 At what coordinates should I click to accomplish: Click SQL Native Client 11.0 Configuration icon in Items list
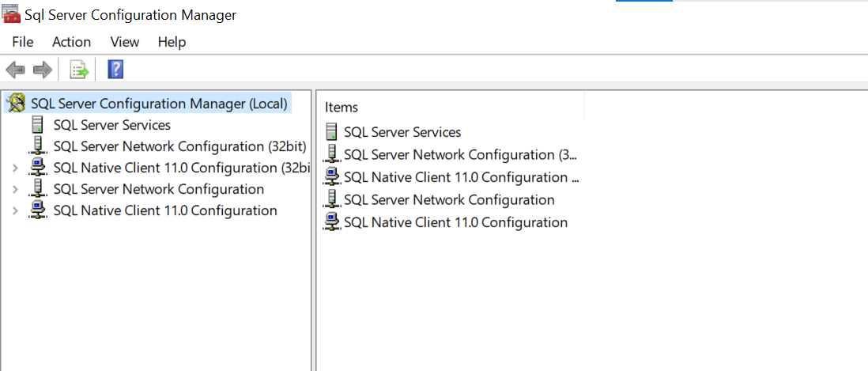[x=332, y=222]
